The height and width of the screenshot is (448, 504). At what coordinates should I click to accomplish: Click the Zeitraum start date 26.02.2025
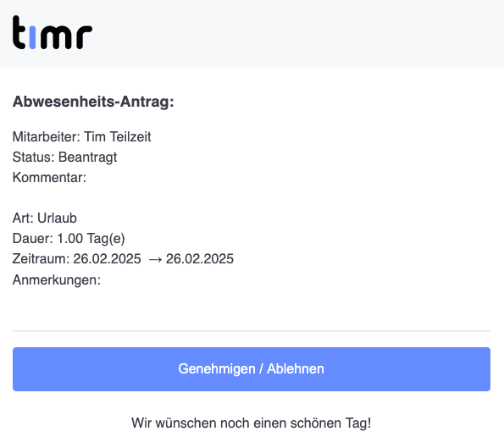pyautogui.click(x=107, y=258)
